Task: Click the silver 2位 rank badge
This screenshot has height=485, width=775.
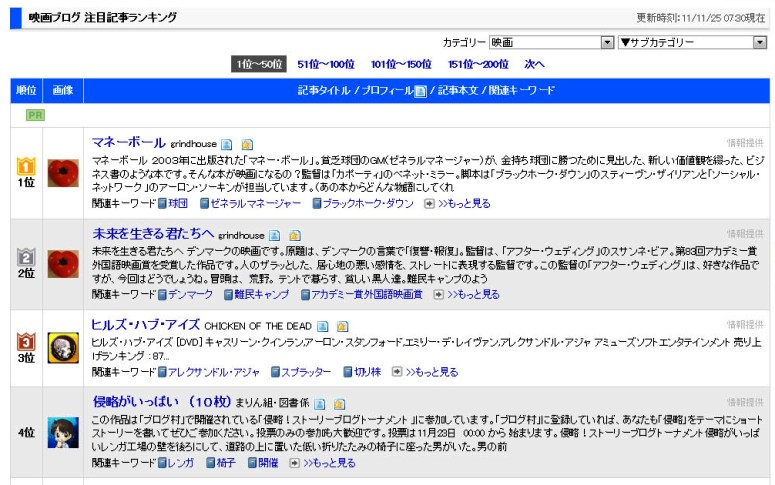Action: click(x=26, y=257)
